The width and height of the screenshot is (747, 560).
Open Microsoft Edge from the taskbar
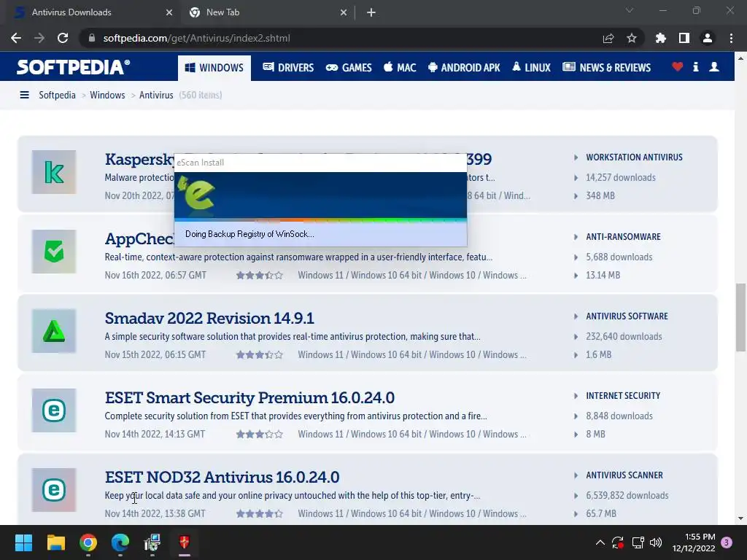[120, 542]
